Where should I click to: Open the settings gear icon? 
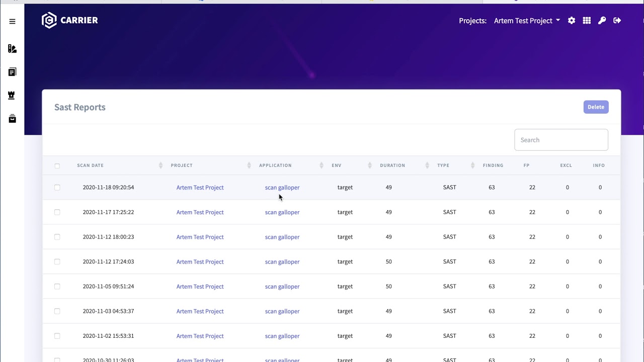pos(572,21)
